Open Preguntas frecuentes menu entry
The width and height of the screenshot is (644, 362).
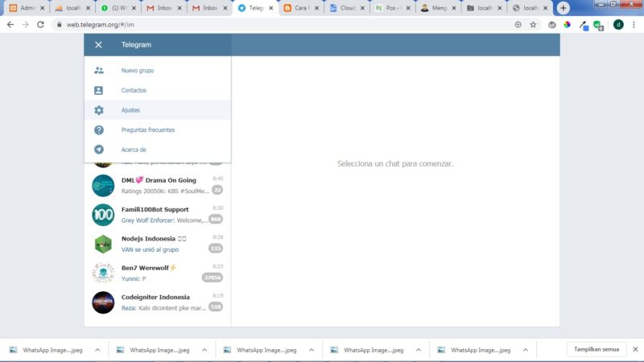157,130
